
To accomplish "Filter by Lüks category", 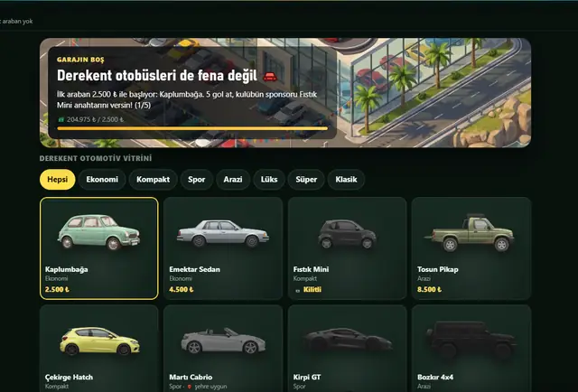I will point(269,180).
